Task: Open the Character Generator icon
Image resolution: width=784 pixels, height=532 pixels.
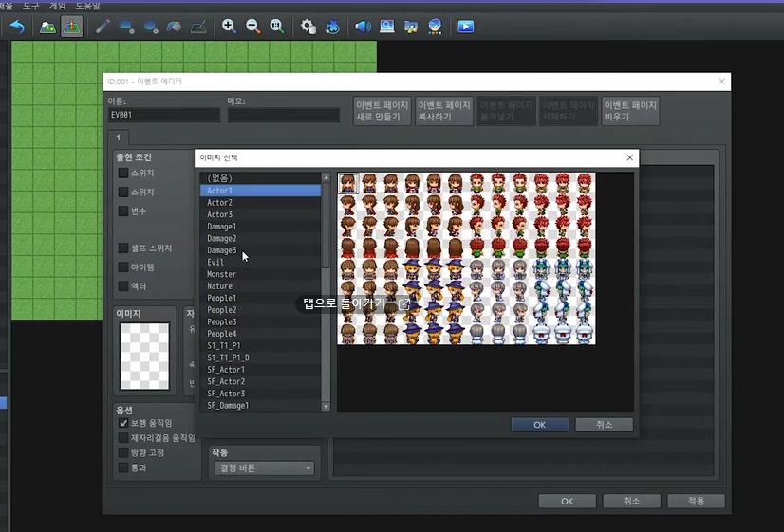Action: (x=435, y=27)
